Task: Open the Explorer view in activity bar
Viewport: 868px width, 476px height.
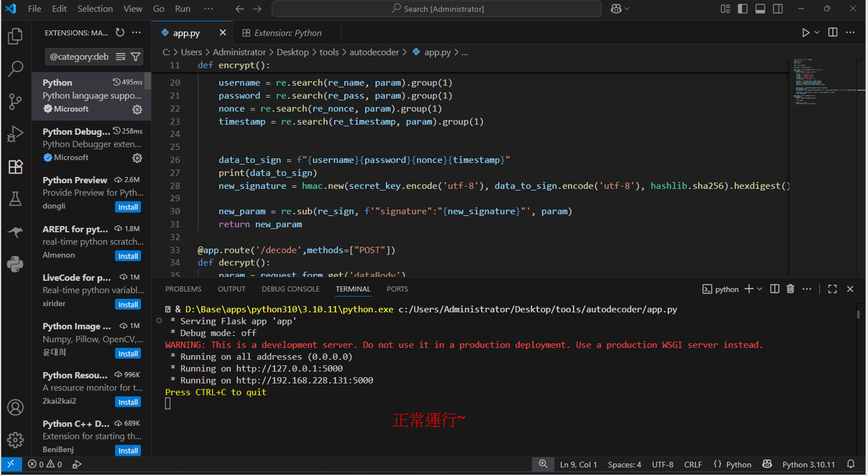Action: [15, 36]
